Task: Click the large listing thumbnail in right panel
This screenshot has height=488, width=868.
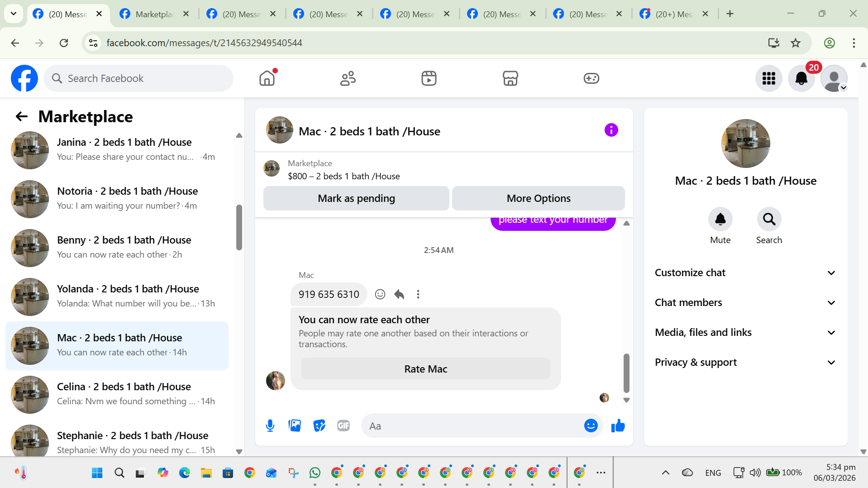Action: tap(745, 144)
